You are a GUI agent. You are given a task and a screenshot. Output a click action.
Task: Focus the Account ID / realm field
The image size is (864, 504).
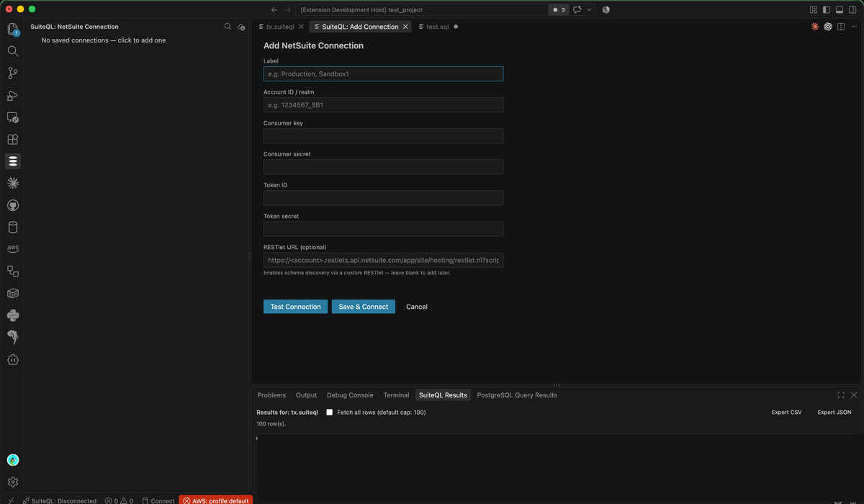click(383, 104)
